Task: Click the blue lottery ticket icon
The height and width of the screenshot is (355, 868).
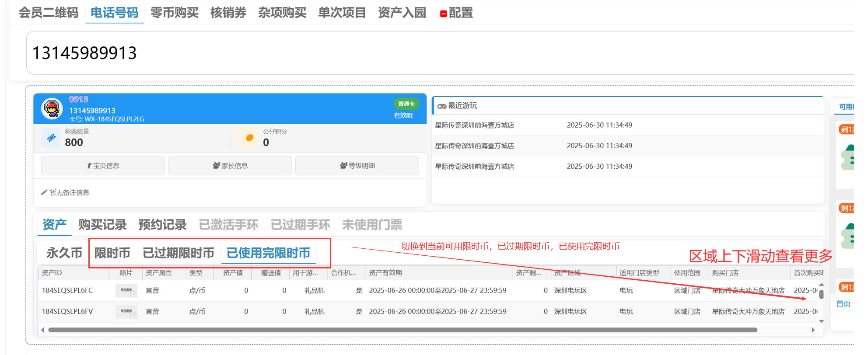Action: tap(51, 138)
